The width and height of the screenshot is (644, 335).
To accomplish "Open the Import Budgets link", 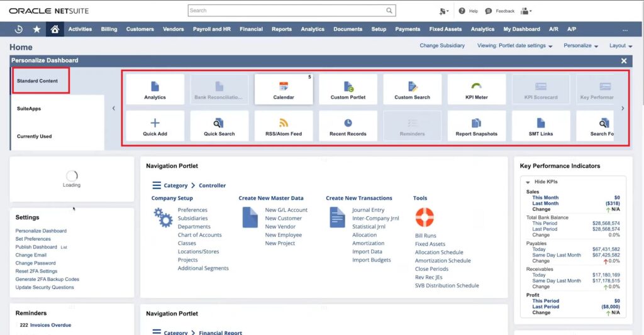I will [x=371, y=260].
